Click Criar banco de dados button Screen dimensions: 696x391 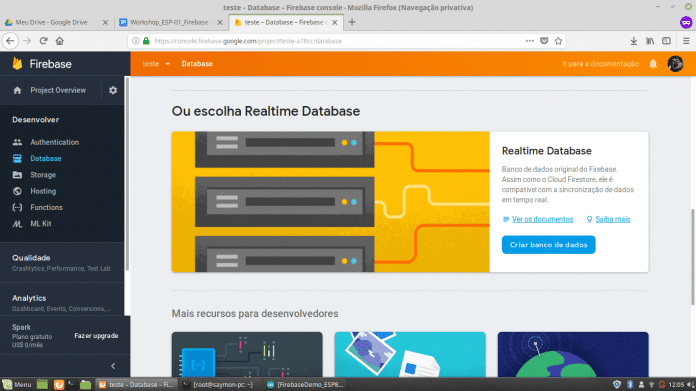pos(548,245)
